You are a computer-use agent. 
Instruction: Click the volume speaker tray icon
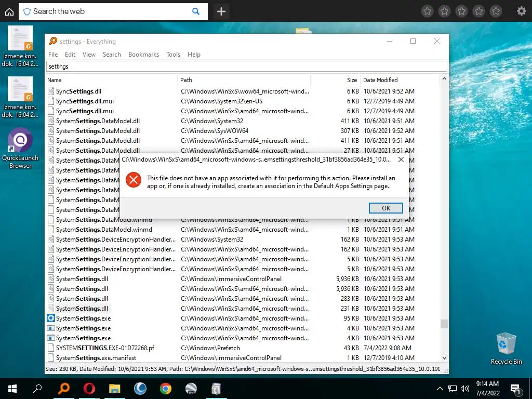(x=465, y=389)
